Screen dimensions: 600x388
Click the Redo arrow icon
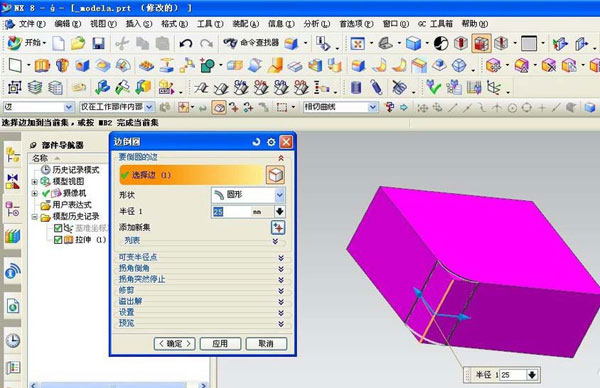(x=206, y=43)
